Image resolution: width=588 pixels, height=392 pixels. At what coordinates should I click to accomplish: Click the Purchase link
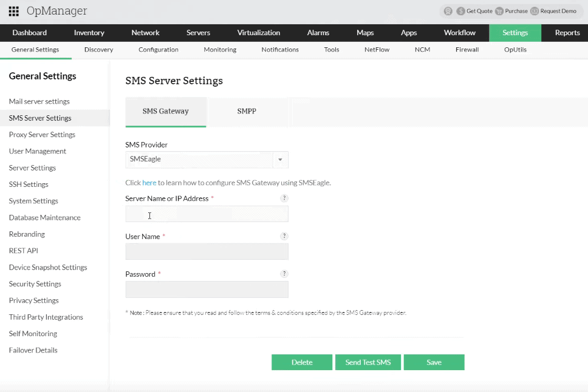point(516,12)
